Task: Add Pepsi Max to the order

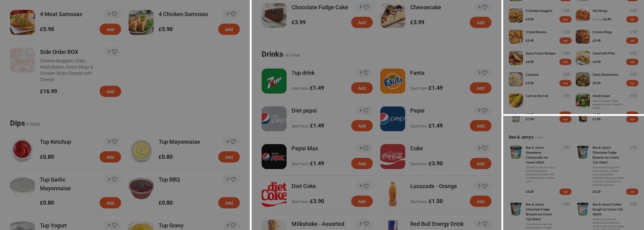Action: [x=362, y=164]
